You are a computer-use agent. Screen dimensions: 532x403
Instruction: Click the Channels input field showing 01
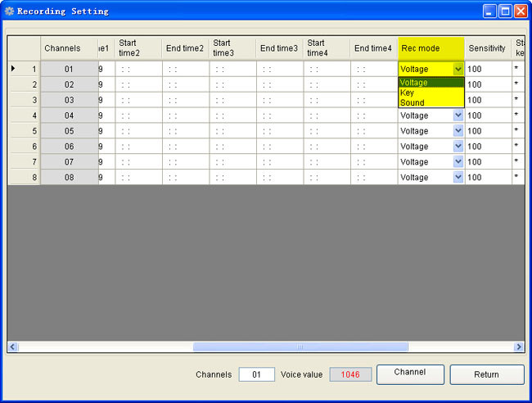coord(256,374)
